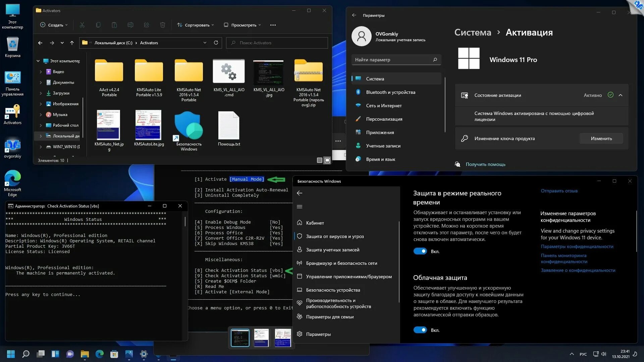Toggle off real-time protection switch
This screenshot has height=362, width=644.
coord(420,251)
